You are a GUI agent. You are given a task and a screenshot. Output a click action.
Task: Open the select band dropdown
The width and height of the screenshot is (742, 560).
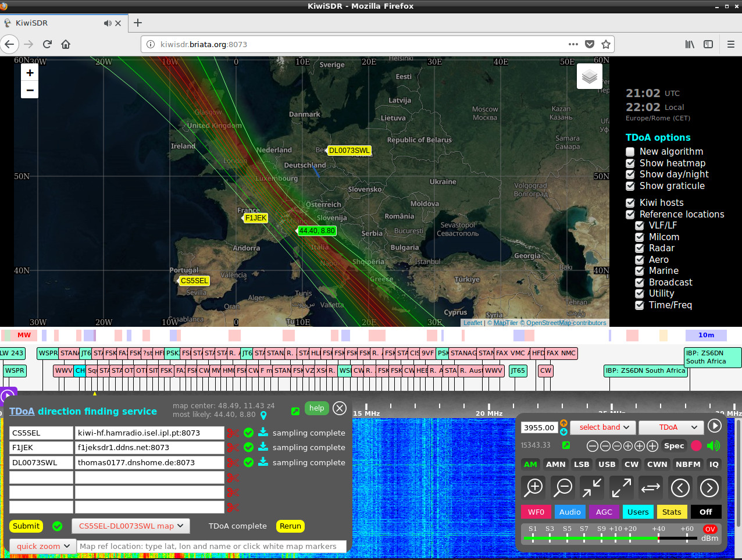(604, 427)
